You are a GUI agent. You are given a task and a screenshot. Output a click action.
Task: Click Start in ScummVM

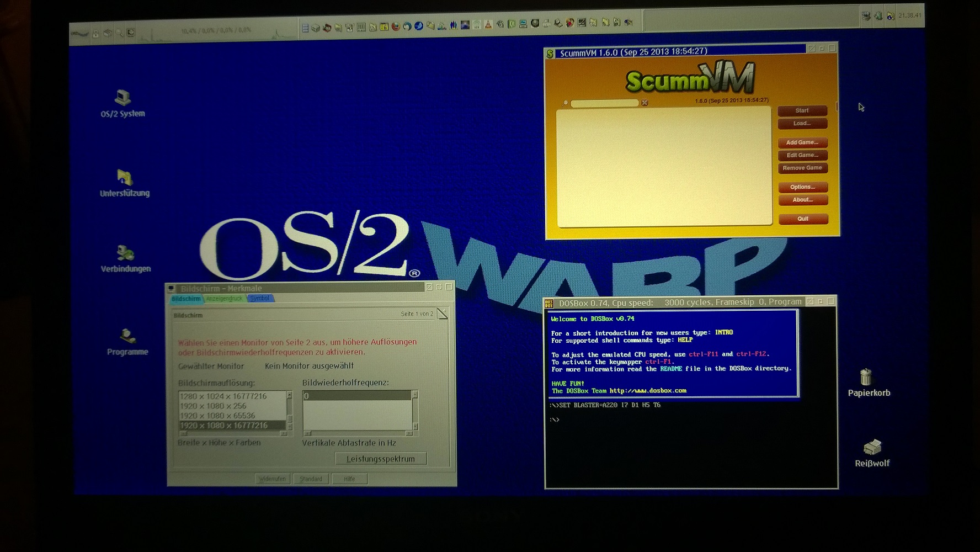(x=802, y=110)
